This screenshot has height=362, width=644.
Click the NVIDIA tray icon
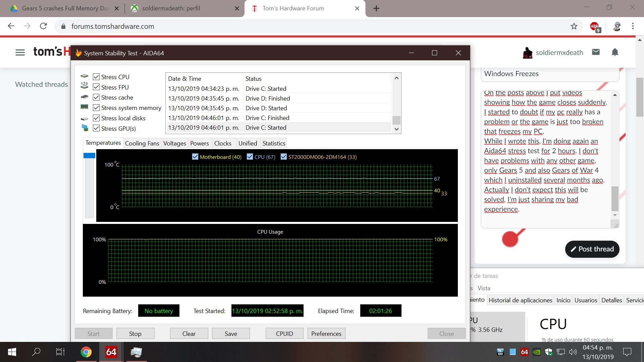pos(537,352)
